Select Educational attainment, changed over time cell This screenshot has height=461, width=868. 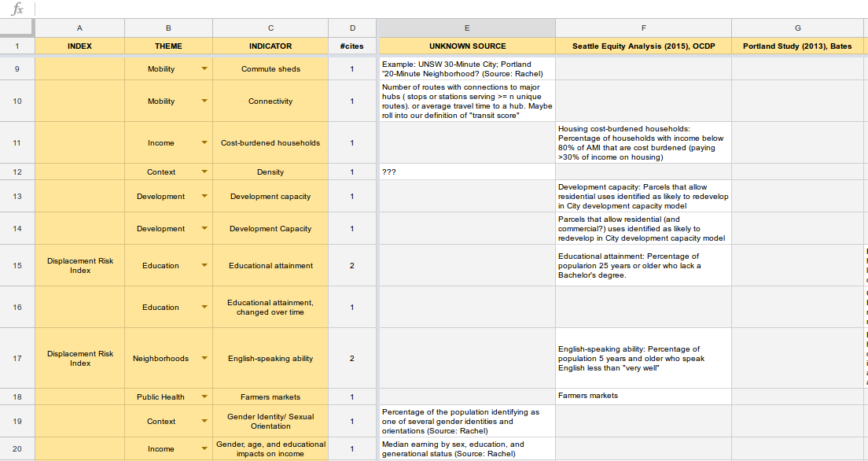pos(270,307)
